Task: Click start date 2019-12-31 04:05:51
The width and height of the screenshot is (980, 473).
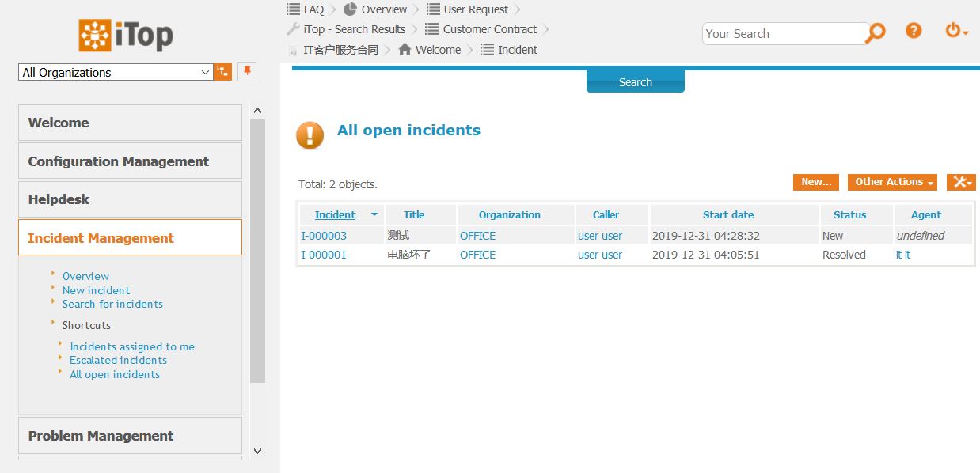Action: pos(706,255)
